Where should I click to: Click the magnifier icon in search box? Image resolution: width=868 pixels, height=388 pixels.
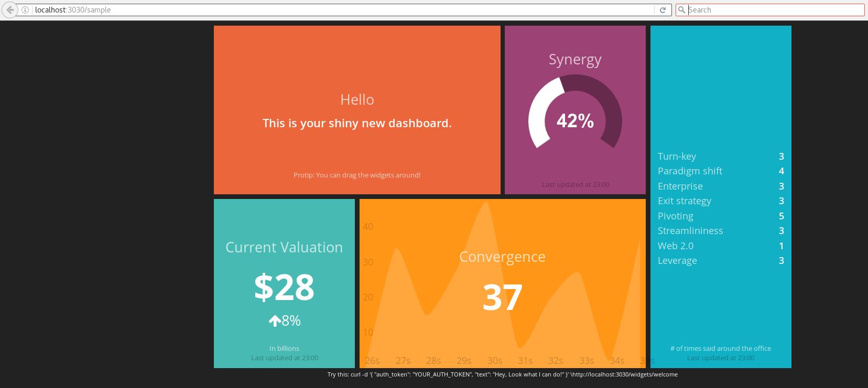coord(681,10)
